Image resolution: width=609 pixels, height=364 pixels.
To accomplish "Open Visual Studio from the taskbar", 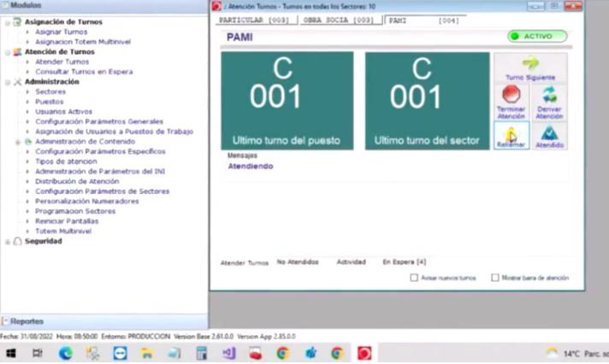I will tap(228, 353).
